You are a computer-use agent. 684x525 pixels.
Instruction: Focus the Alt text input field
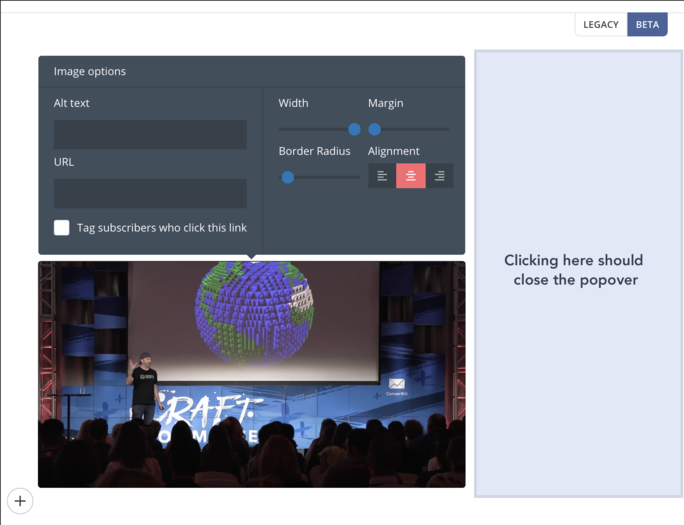pyautogui.click(x=150, y=134)
